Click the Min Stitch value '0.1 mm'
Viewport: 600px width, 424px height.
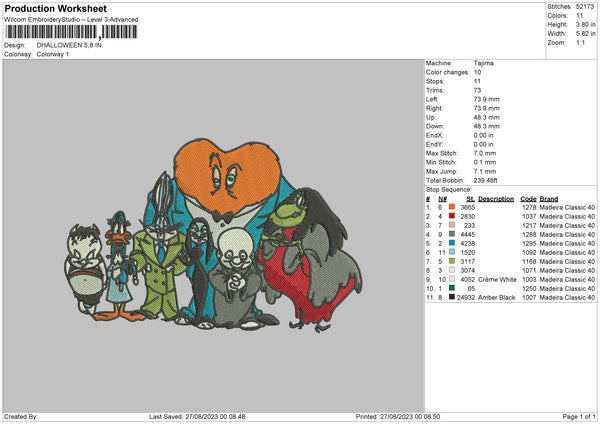pyautogui.click(x=485, y=162)
